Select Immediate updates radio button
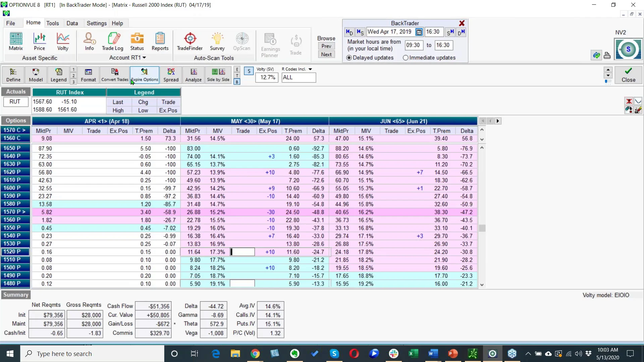 [x=406, y=58]
